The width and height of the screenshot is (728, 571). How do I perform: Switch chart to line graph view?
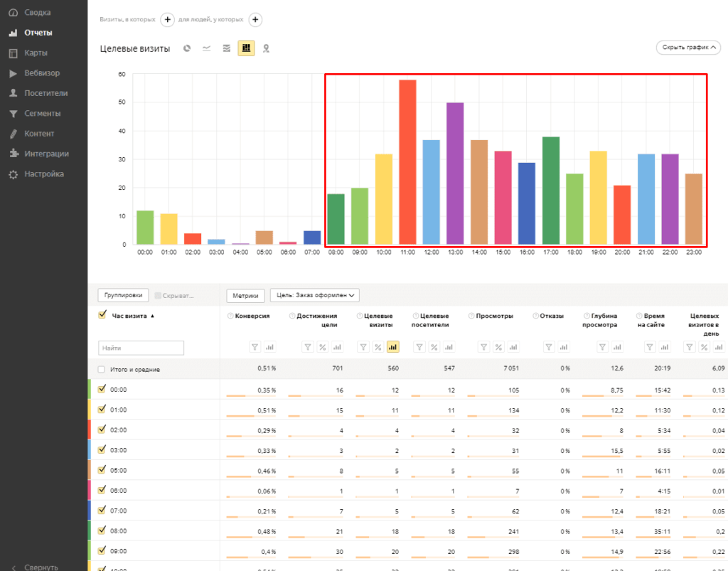pyautogui.click(x=206, y=48)
